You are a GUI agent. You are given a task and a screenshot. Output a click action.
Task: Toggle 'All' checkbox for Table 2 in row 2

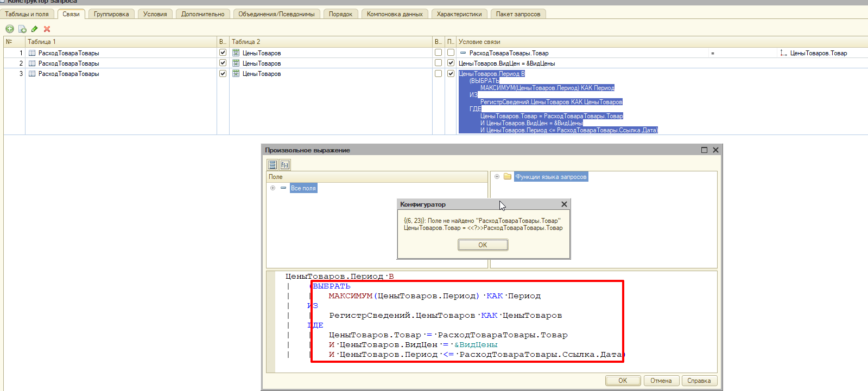[438, 63]
